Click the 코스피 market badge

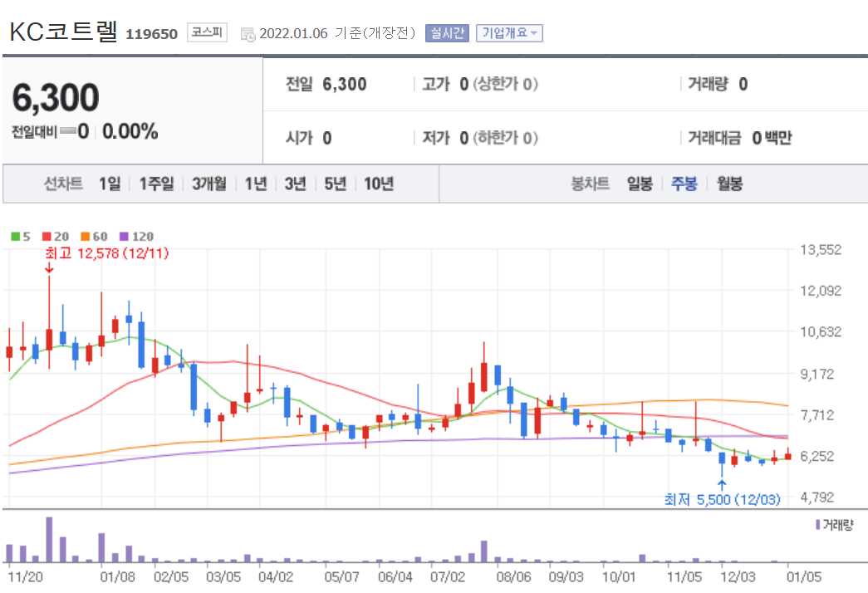pos(207,32)
